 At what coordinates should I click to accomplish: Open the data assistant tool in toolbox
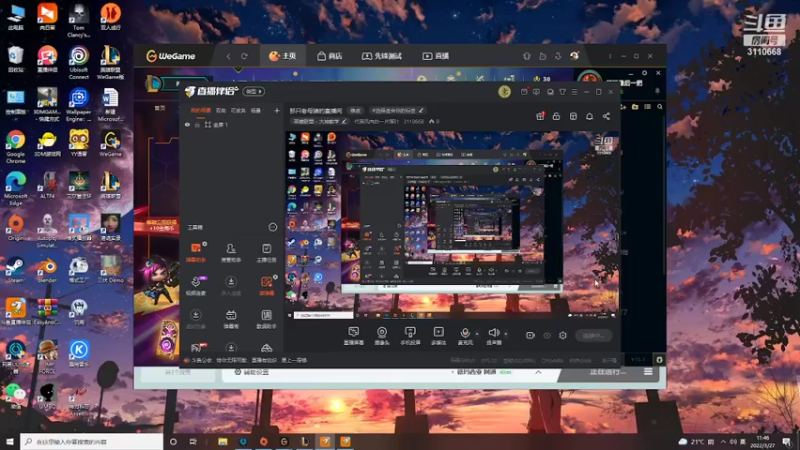click(x=266, y=318)
